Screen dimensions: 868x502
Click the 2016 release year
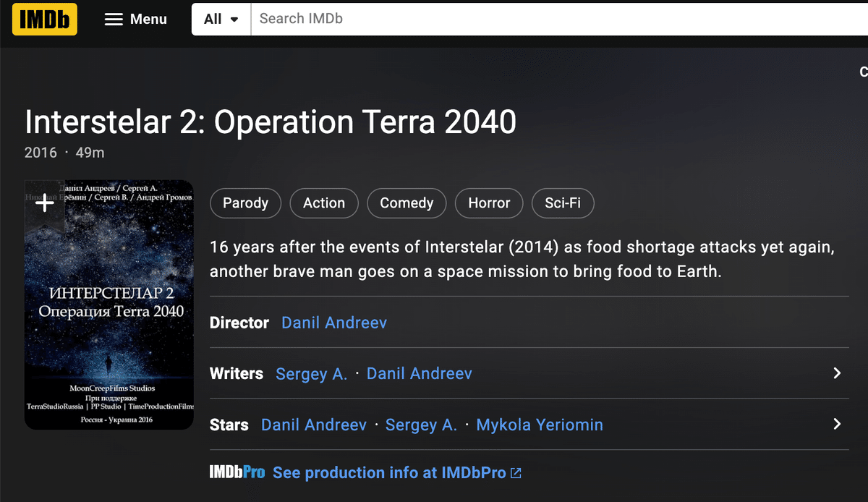point(41,153)
